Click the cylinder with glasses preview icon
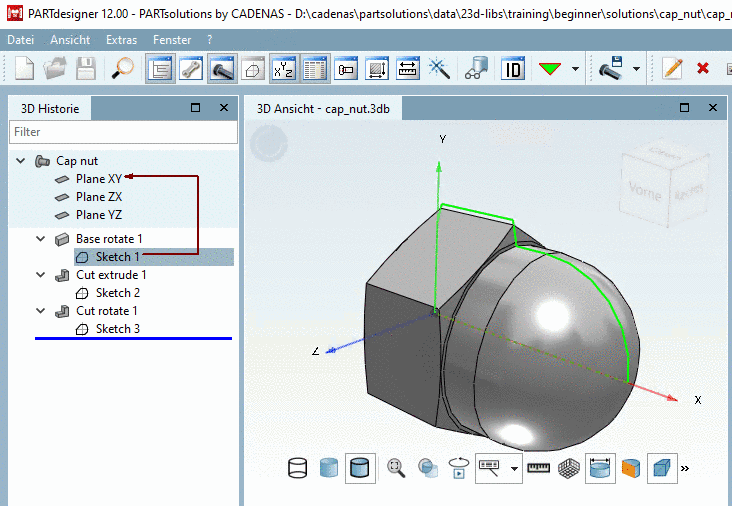The image size is (732, 506). (x=477, y=69)
